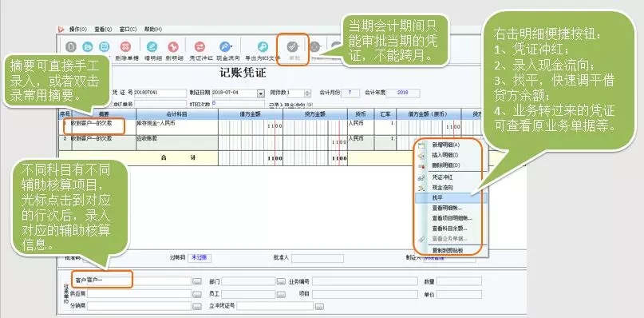The width and height of the screenshot is (644, 318).
Task: Click the grey 审批 (approve) checkmark icon
Action: [292, 46]
